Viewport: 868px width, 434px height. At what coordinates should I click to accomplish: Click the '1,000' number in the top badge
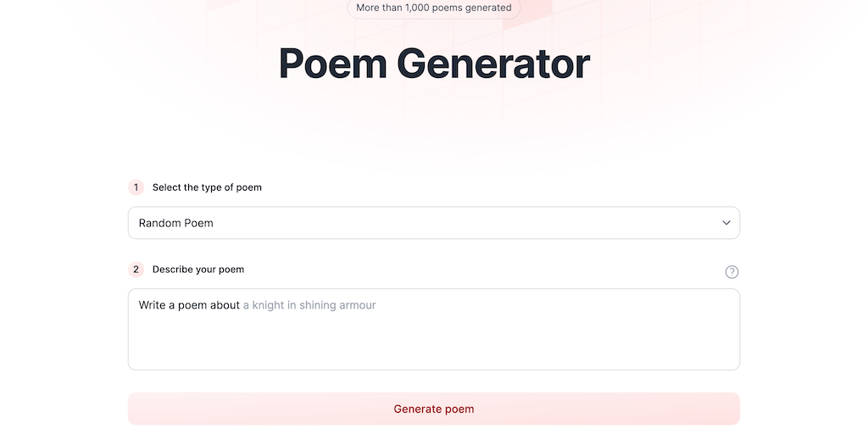coord(419,8)
